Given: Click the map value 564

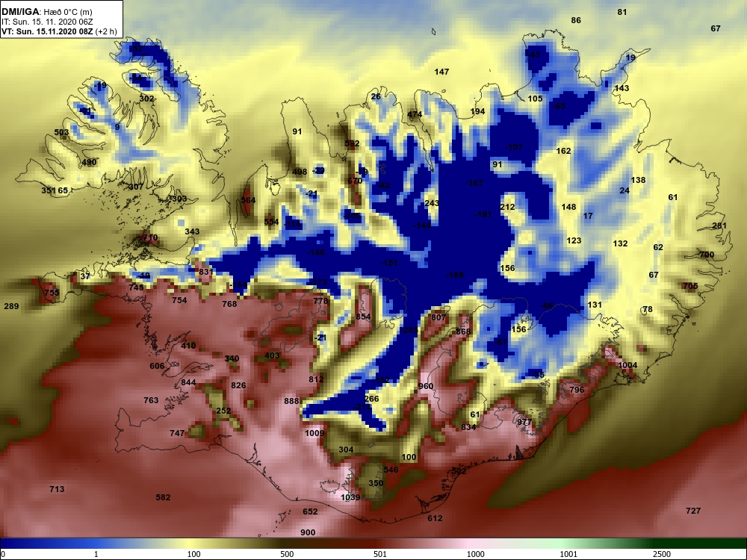Looking at the screenshot, I should [248, 200].
